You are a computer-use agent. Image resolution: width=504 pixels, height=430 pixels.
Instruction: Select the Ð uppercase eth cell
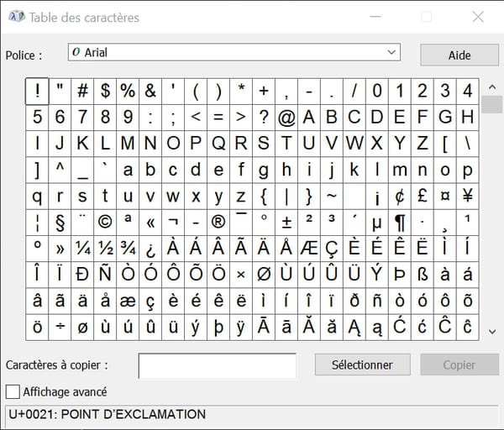coord(82,275)
